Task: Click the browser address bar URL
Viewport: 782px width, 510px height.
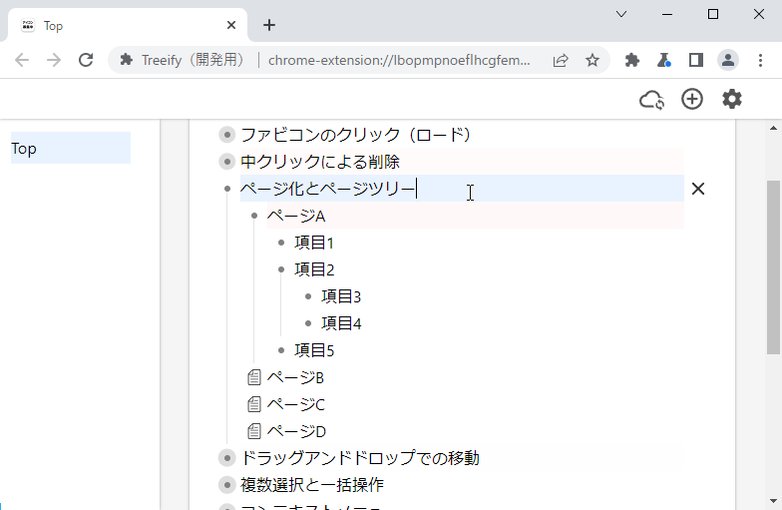Action: click(x=399, y=60)
